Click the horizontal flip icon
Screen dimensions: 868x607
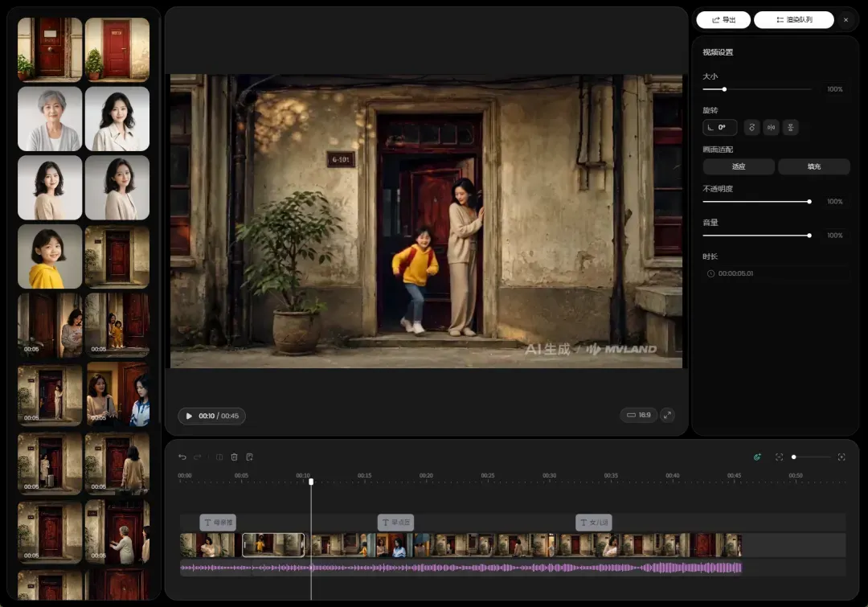[771, 127]
